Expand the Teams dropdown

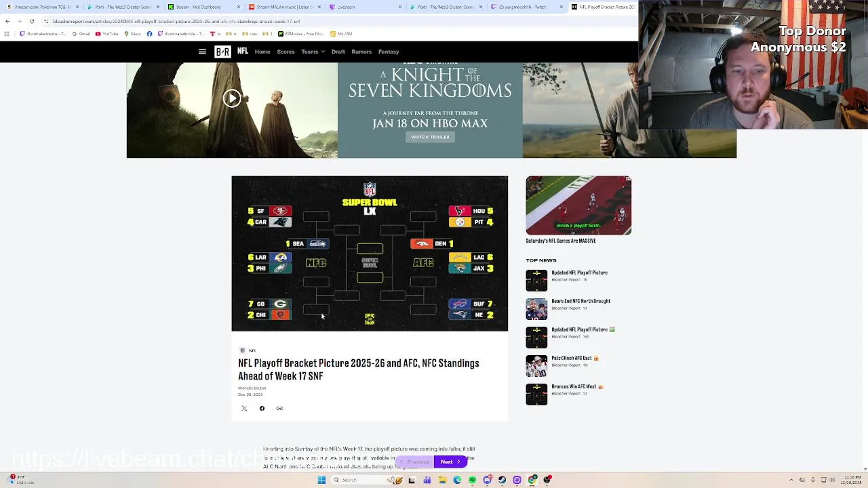[x=313, y=52]
